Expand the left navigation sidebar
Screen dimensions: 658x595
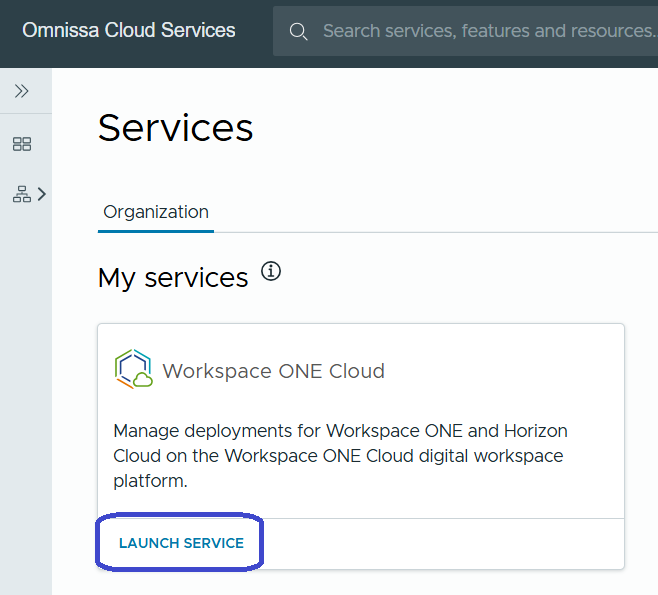[21, 91]
